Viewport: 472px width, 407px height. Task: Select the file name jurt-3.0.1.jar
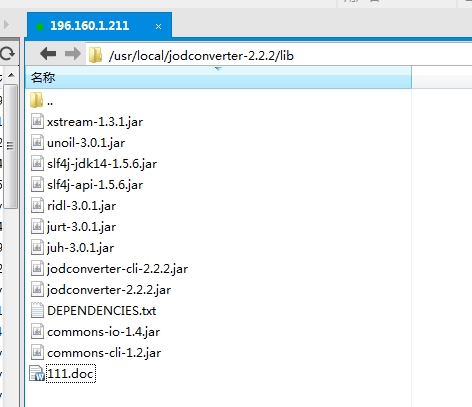click(x=82, y=227)
